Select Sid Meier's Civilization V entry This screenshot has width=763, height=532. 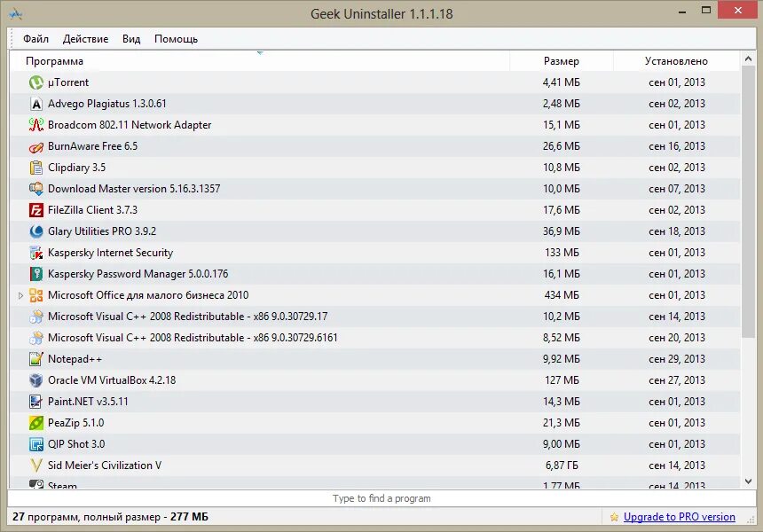coord(105,465)
